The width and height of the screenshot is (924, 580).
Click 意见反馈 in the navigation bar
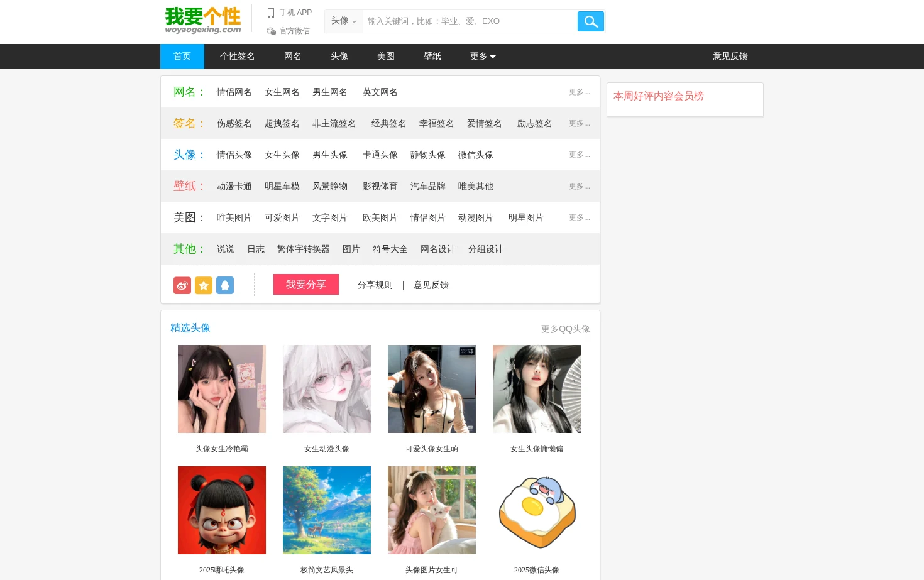point(730,57)
